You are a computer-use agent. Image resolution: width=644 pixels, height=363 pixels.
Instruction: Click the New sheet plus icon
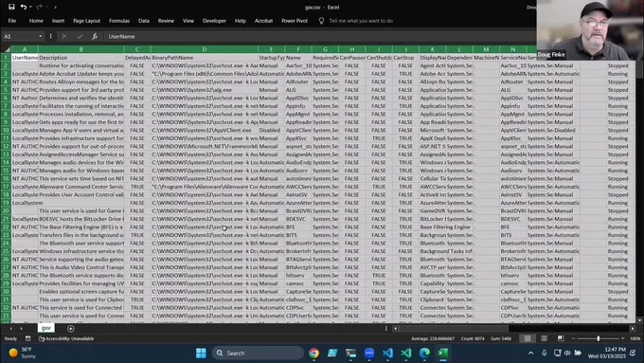[71, 329]
